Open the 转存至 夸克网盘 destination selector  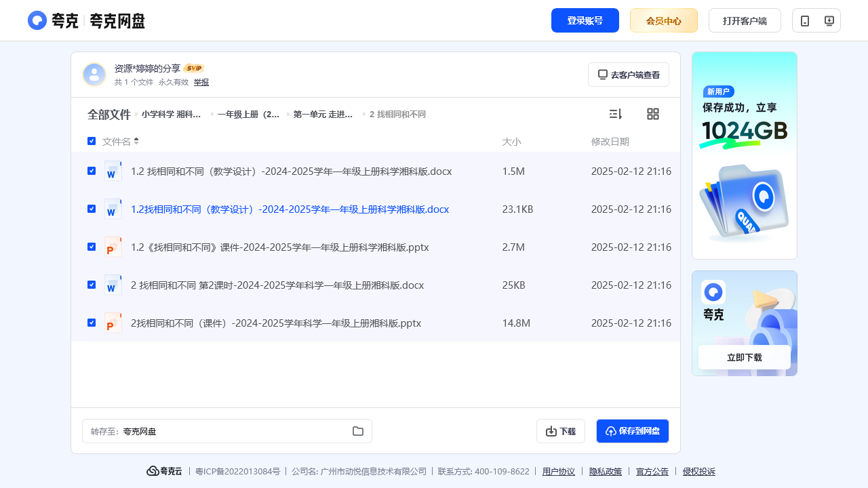(227, 431)
